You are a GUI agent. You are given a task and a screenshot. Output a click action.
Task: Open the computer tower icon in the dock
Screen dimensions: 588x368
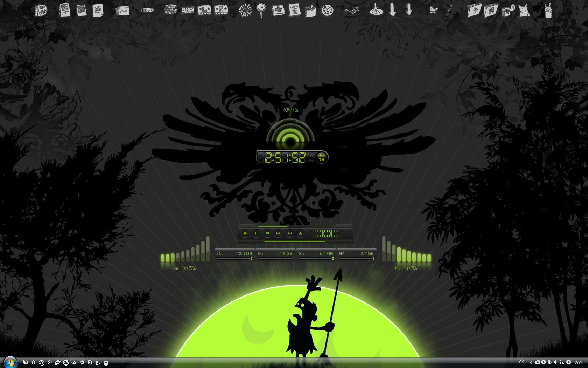coord(65,10)
